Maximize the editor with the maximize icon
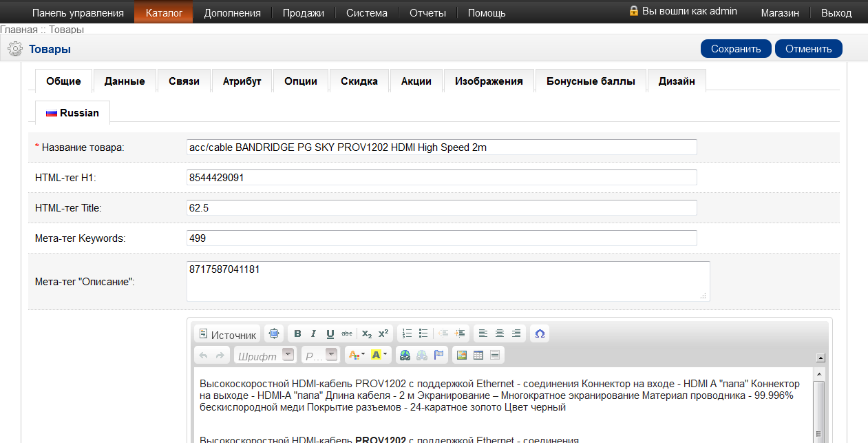This screenshot has width=868, height=443. pyautogui.click(x=274, y=333)
